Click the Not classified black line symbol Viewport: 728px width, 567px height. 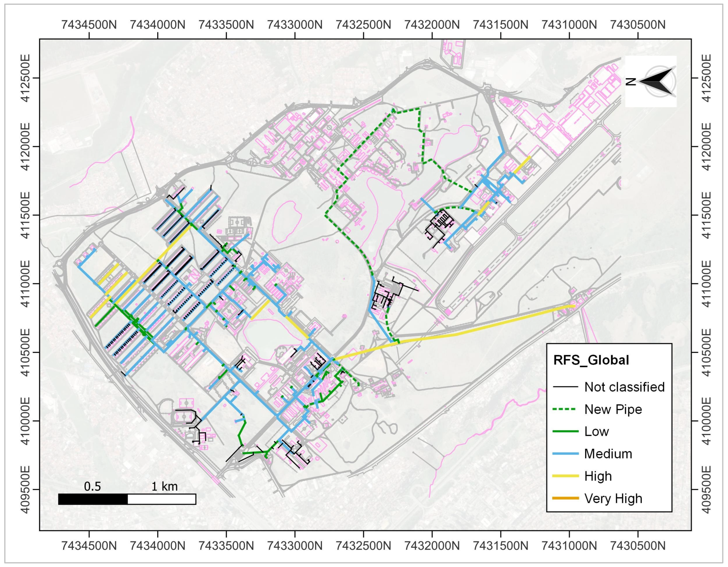tap(565, 387)
